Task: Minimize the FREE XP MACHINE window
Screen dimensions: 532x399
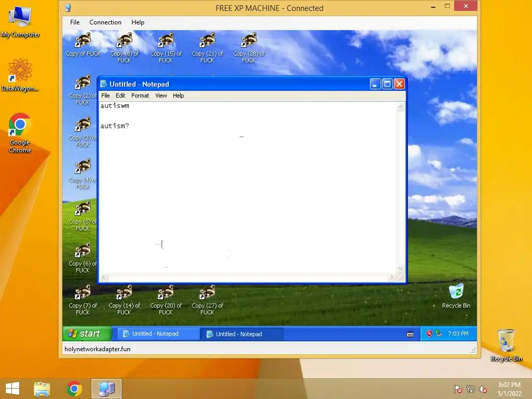Action: (x=433, y=6)
